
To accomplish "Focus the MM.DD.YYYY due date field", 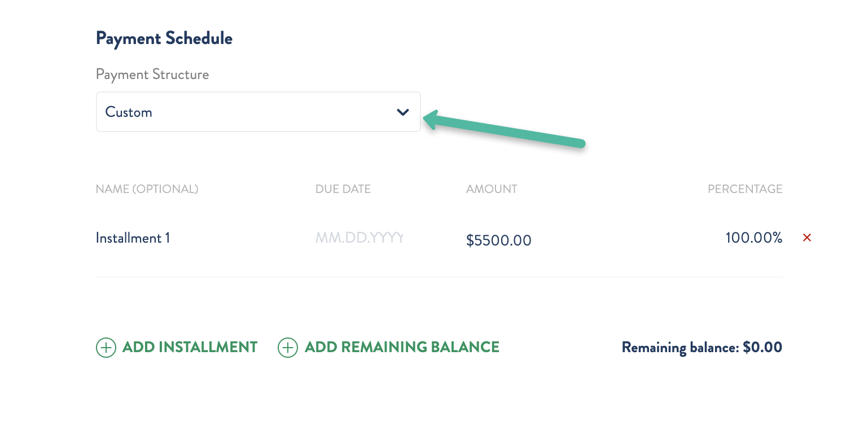I will [360, 238].
